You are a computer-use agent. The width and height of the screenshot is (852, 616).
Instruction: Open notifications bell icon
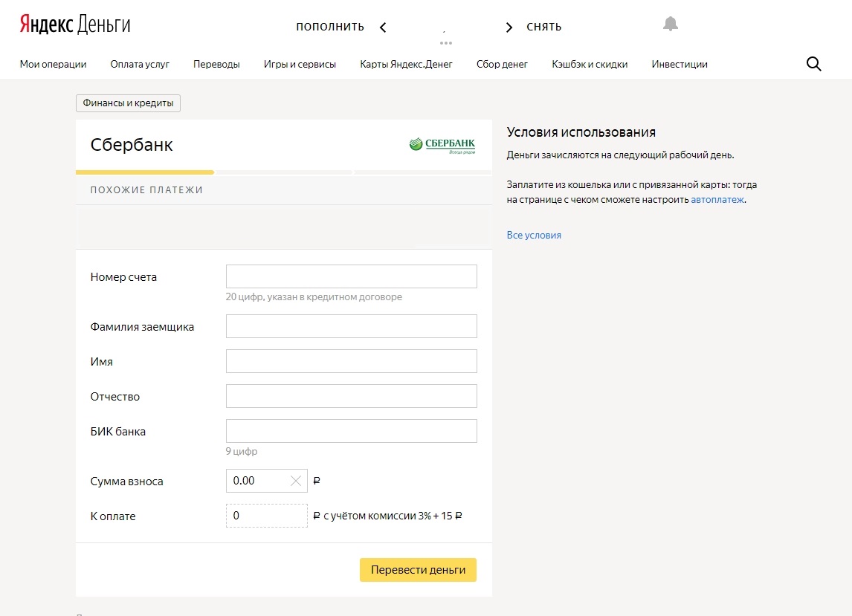click(671, 25)
